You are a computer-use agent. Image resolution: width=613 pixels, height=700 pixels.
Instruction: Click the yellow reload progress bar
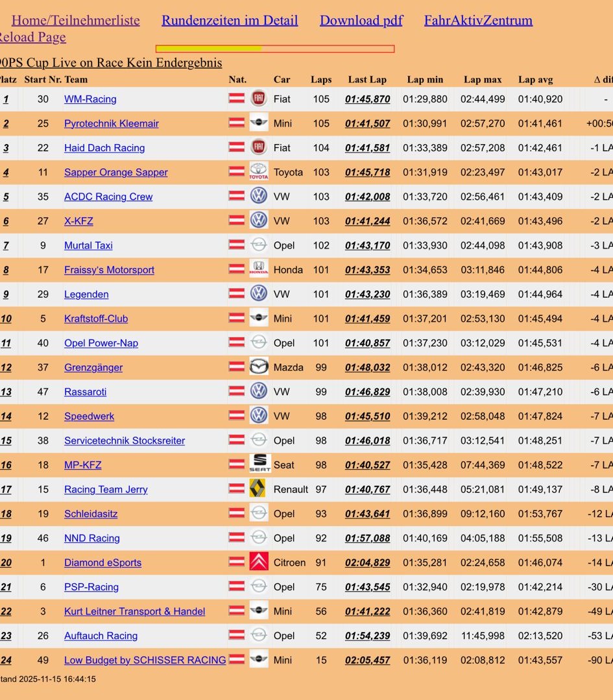tap(275, 49)
